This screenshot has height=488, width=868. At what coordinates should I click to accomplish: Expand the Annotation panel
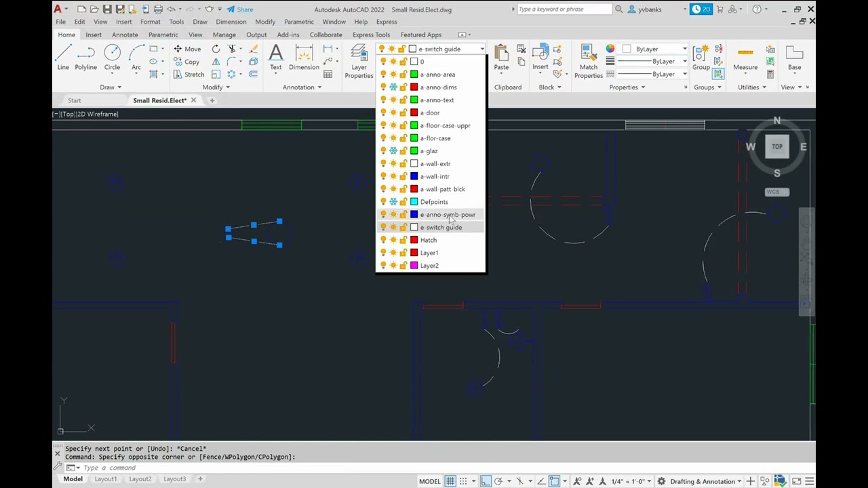302,87
